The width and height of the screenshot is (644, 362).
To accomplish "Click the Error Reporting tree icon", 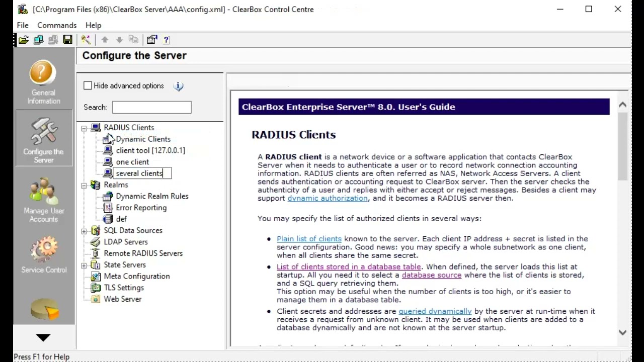I will point(107,208).
